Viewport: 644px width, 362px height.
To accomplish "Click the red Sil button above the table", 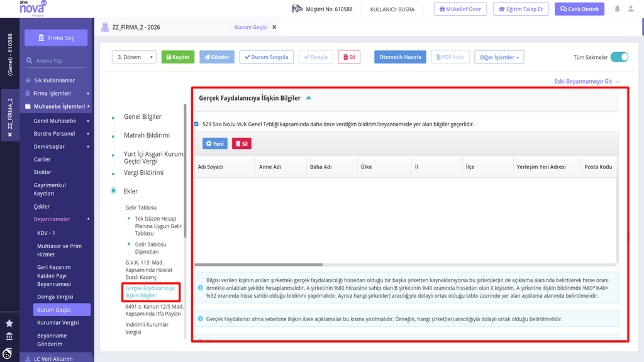I will click(x=241, y=144).
